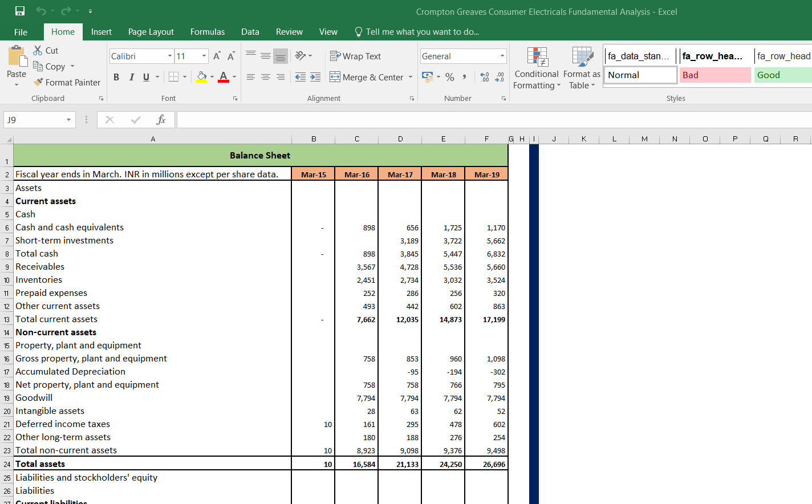Click the Middle Align icon
This screenshot has width=812, height=504.
click(266, 56)
